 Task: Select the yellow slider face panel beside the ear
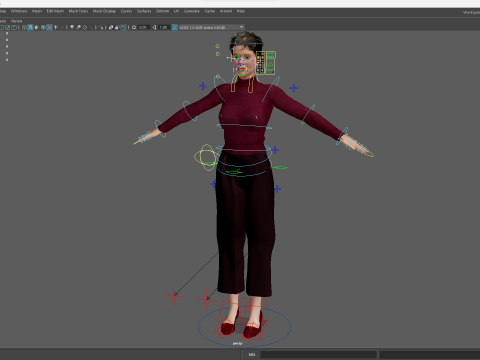tap(260, 63)
